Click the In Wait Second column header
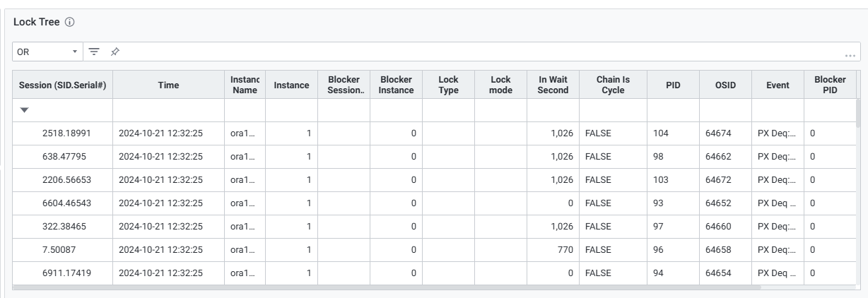The image size is (868, 298). coord(553,85)
